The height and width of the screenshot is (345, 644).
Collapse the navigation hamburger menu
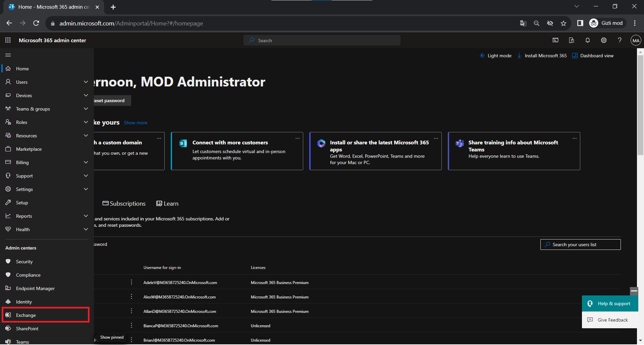click(8, 55)
